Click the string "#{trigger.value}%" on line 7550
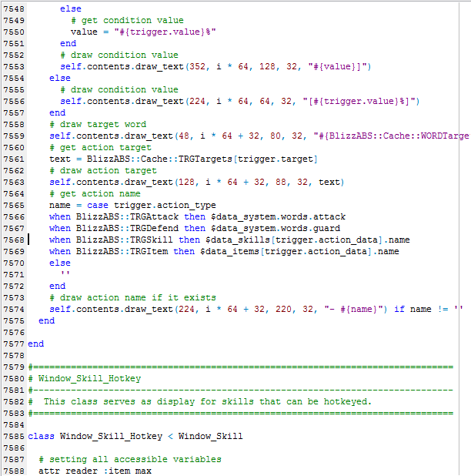This screenshot has width=471, height=476. [165, 32]
